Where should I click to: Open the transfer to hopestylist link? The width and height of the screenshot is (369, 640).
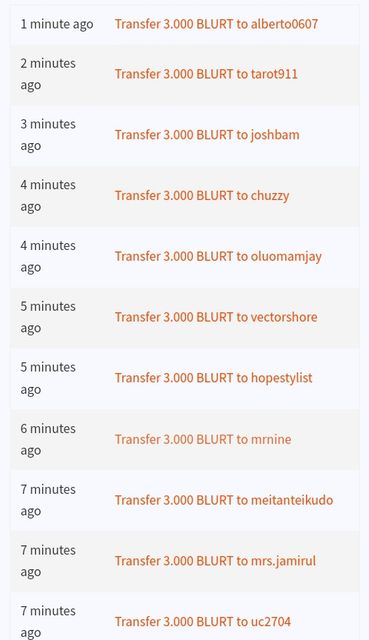(x=213, y=378)
